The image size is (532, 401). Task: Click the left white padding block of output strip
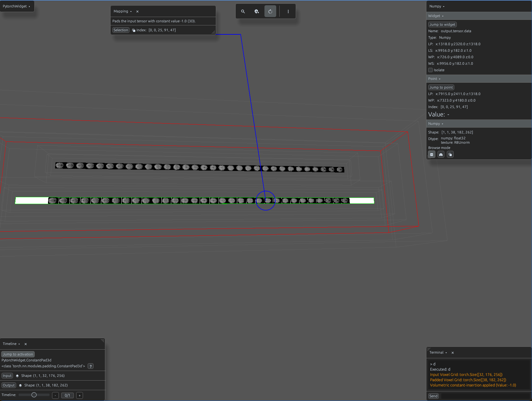pyautogui.click(x=32, y=201)
